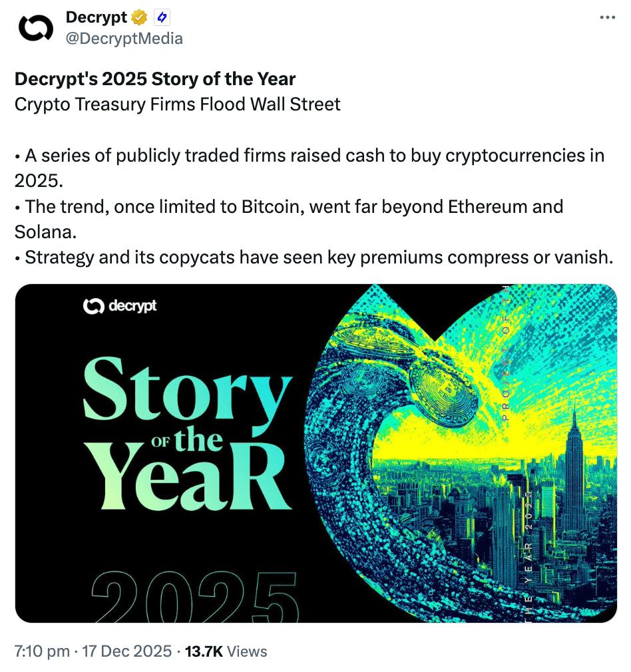
Task: Open the @DecryptMedia handle link
Action: pyautogui.click(x=124, y=39)
